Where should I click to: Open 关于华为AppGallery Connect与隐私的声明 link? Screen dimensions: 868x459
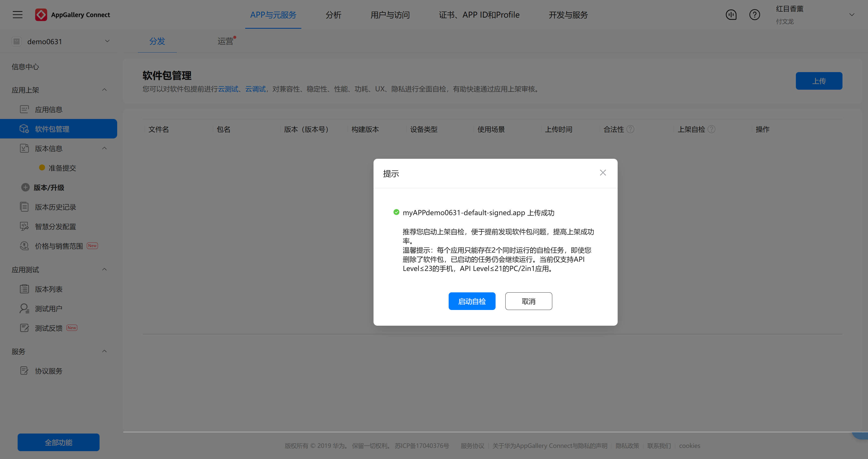point(550,445)
